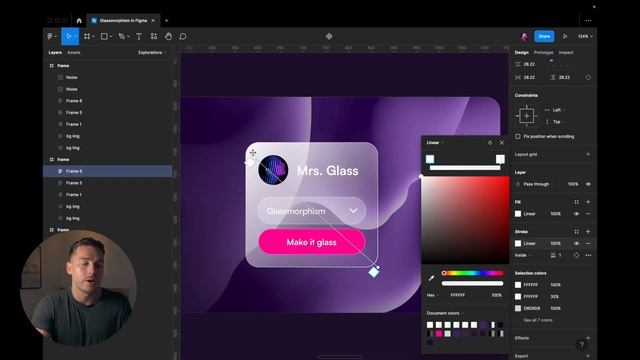Switch to the Prototype tab
The width and height of the screenshot is (640, 360).
point(543,53)
